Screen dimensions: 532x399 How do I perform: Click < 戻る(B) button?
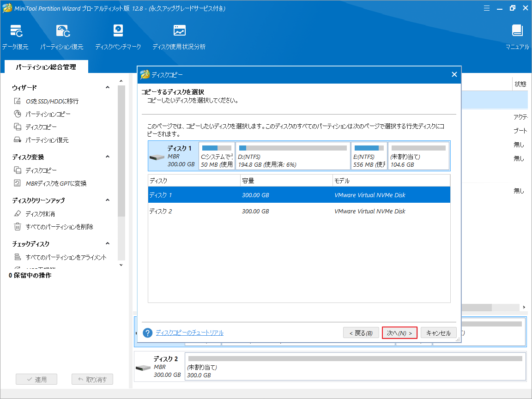tap(361, 333)
